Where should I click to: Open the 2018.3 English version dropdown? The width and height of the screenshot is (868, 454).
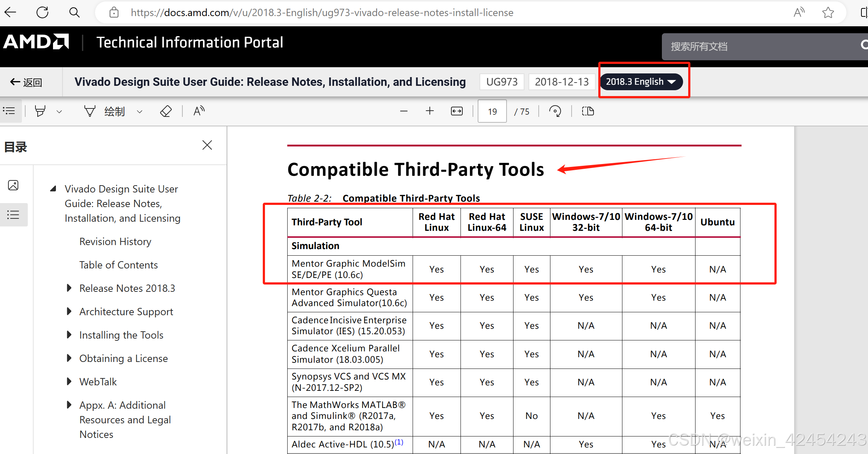[641, 81]
